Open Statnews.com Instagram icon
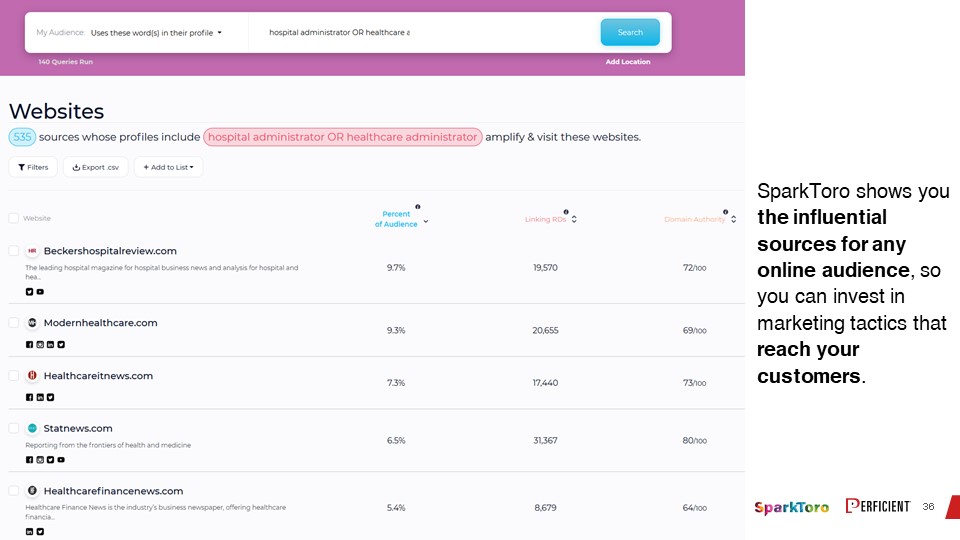Viewport: 960px width, 540px height. [40, 460]
